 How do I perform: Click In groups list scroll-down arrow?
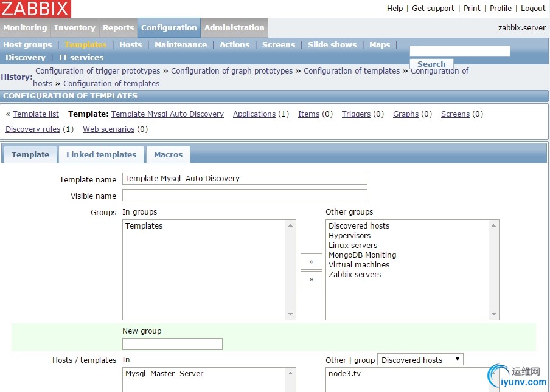290,314
